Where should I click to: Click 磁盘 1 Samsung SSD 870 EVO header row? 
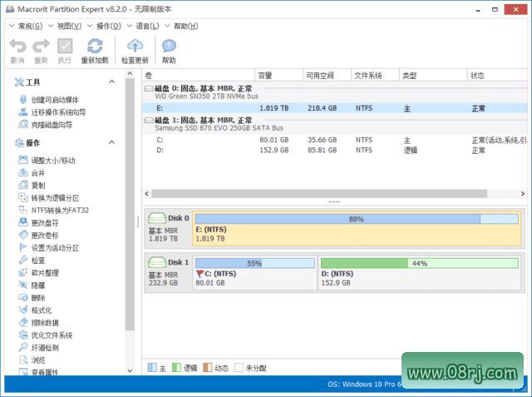[334, 124]
